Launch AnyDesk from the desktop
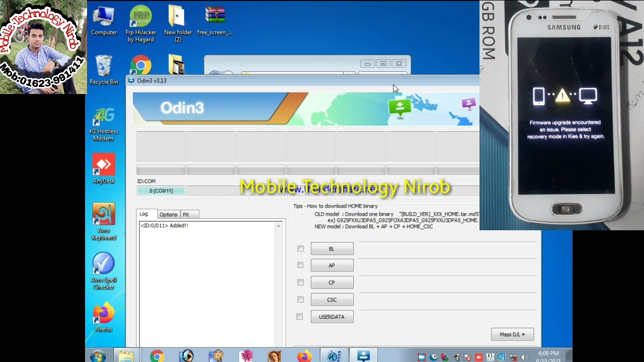Screen dimensions: 644x362 [104, 169]
